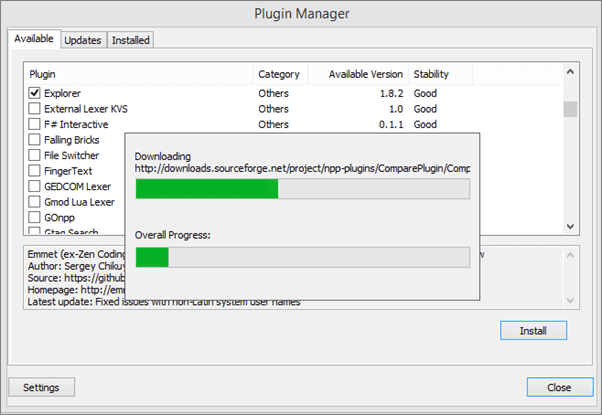The image size is (602, 415).
Task: Sort plugins by Stability column
Action: pos(431,74)
